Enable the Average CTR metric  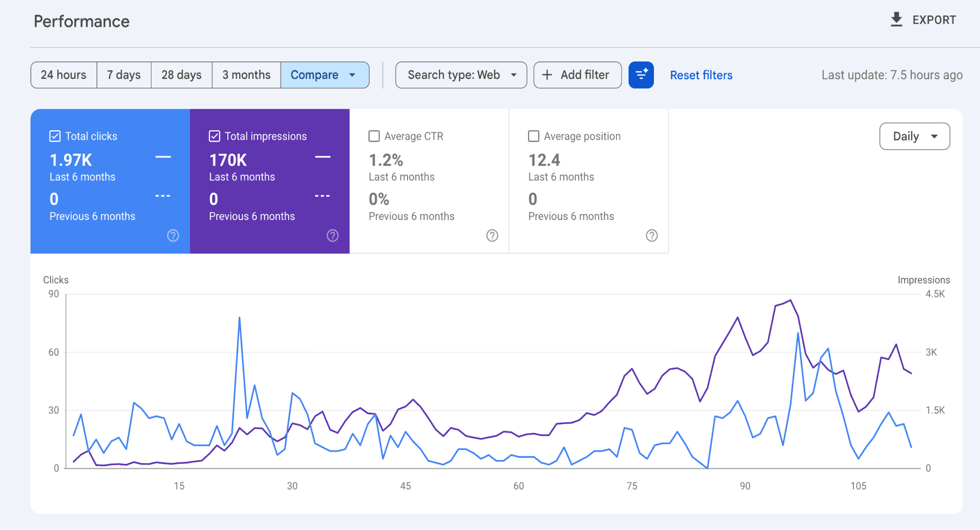coord(374,136)
